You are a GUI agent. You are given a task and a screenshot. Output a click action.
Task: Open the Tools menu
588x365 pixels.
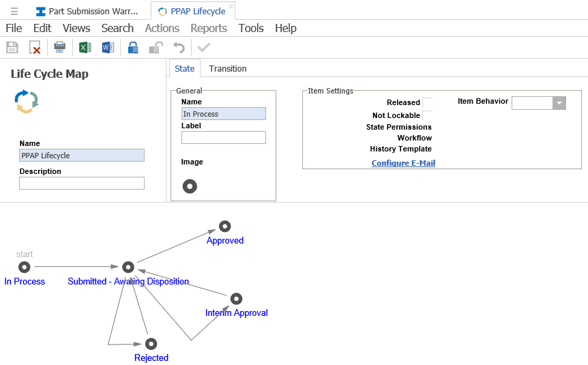(x=251, y=28)
